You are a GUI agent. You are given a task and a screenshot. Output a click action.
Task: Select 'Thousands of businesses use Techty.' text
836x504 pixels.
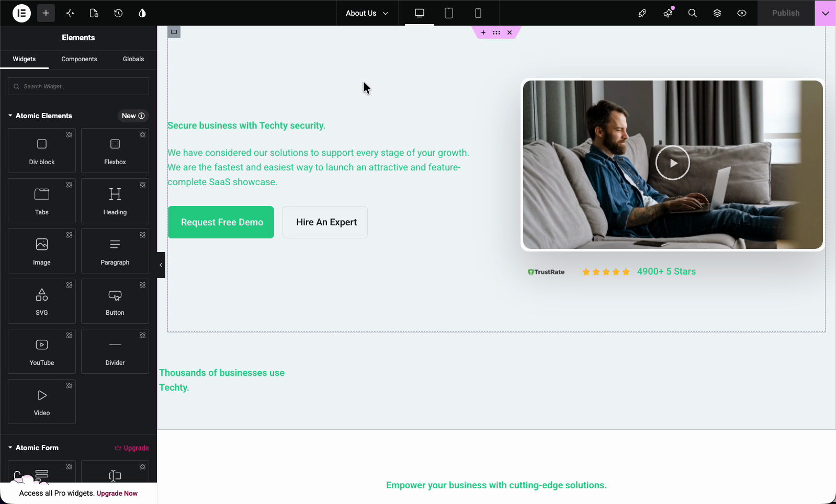click(x=222, y=380)
